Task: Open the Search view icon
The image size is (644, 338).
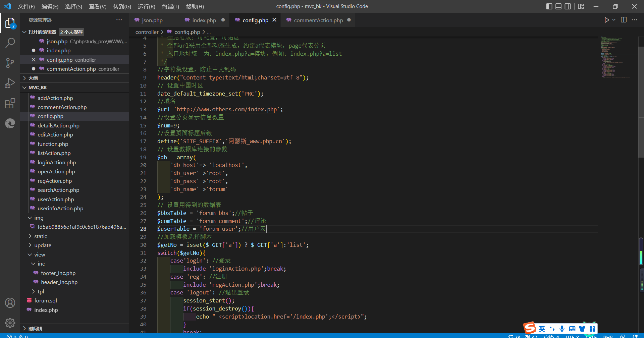Action: tap(10, 43)
